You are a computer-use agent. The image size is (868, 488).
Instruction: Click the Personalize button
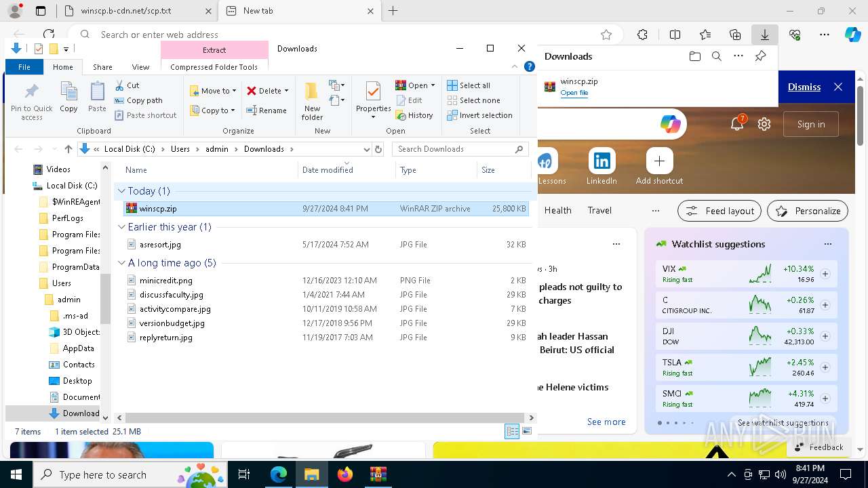pyautogui.click(x=808, y=211)
